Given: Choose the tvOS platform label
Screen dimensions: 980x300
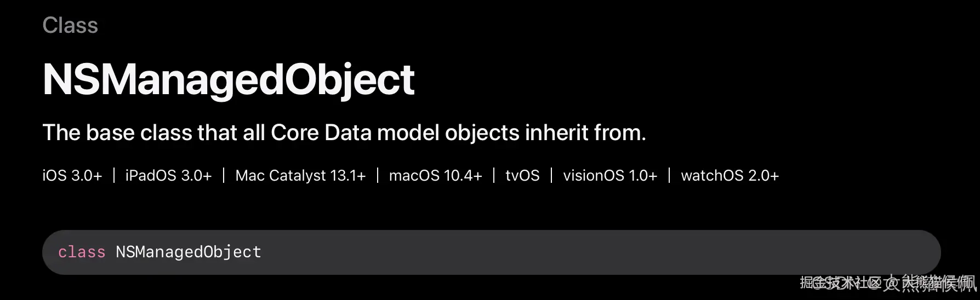Looking at the screenshot, I should 522,176.
